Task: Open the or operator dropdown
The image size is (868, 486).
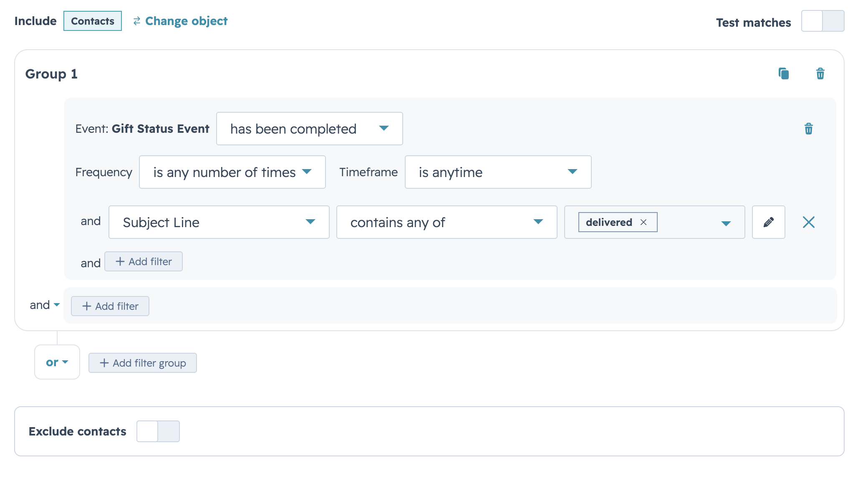Action: [57, 362]
